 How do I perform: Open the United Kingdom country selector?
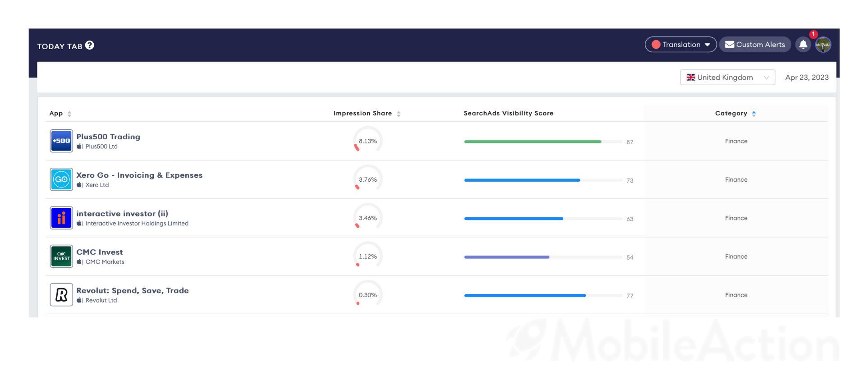pyautogui.click(x=727, y=78)
